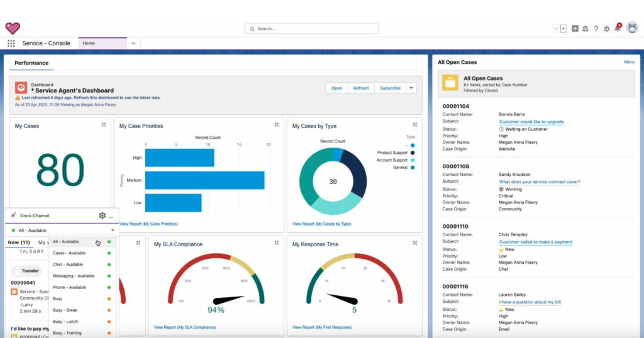
Task: Click the global actions plus icon
Action: pyautogui.click(x=575, y=29)
